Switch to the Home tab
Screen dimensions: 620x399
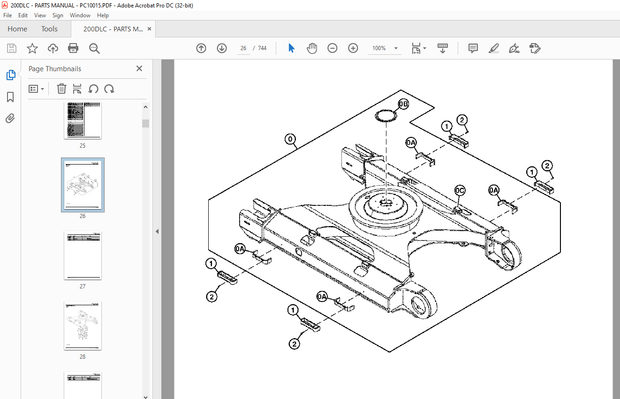pos(17,29)
